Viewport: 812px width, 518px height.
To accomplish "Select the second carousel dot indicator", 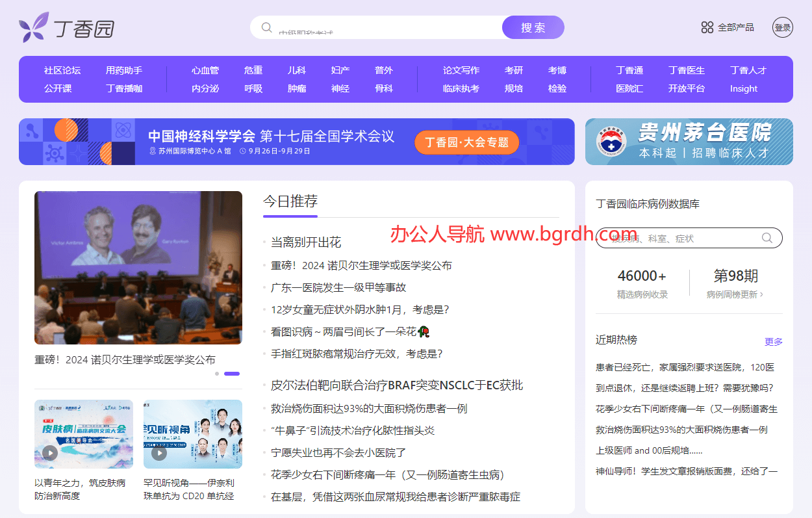I will click(232, 374).
